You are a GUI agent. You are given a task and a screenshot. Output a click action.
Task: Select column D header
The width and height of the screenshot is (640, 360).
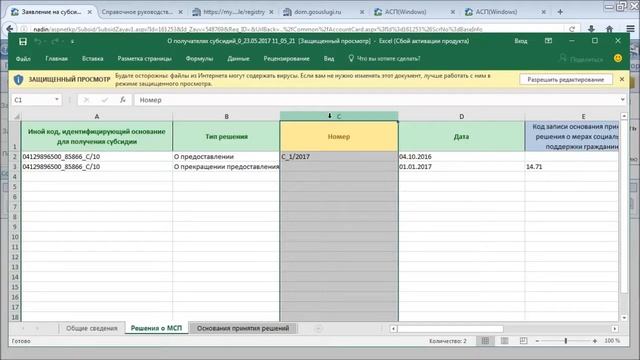[461, 116]
